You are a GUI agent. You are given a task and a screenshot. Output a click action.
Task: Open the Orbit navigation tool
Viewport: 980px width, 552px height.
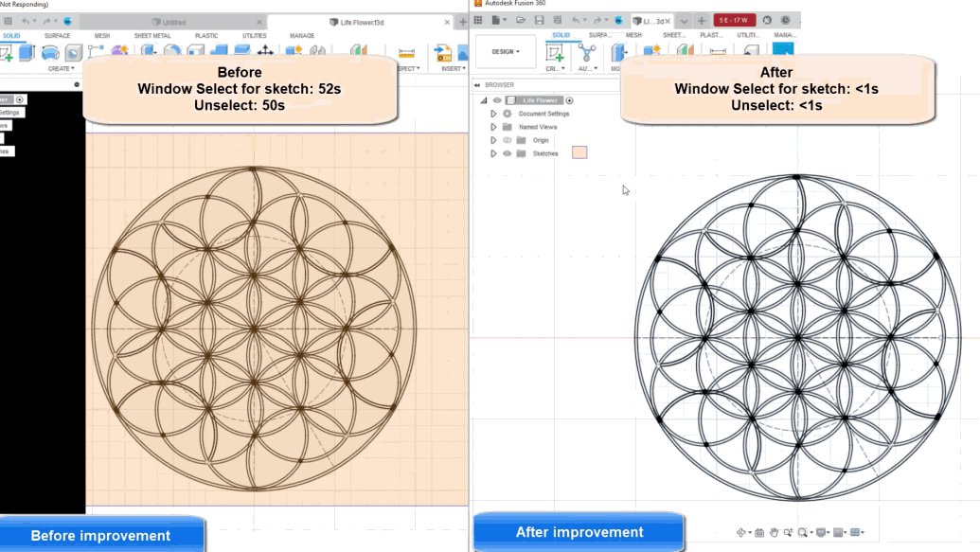(x=742, y=533)
